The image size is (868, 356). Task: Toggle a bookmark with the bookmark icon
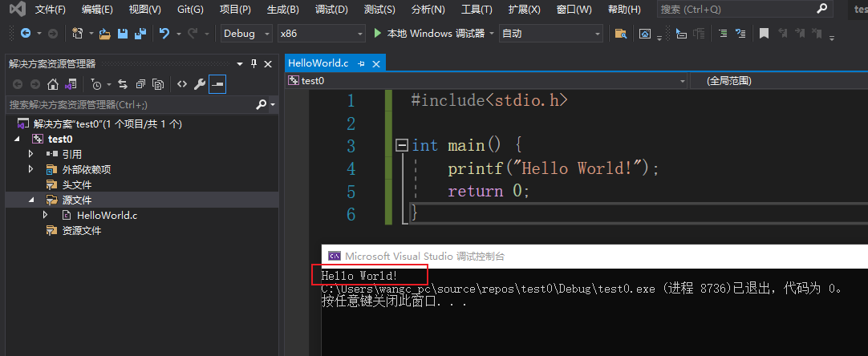click(x=764, y=34)
